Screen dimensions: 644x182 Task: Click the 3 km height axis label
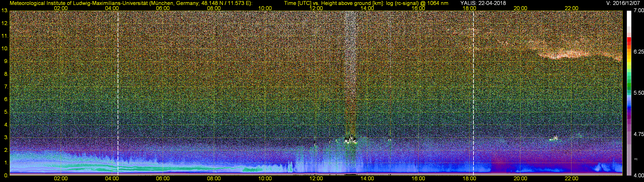point(6,137)
